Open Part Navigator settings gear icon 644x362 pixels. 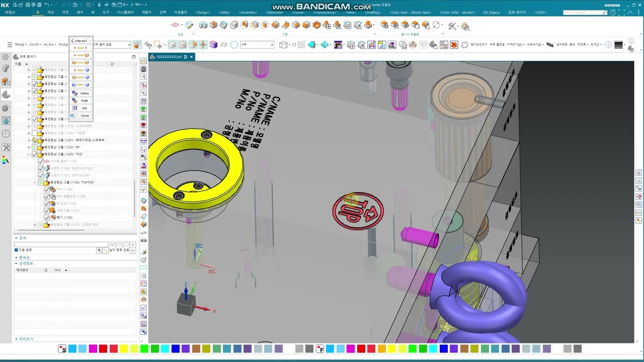click(6, 57)
